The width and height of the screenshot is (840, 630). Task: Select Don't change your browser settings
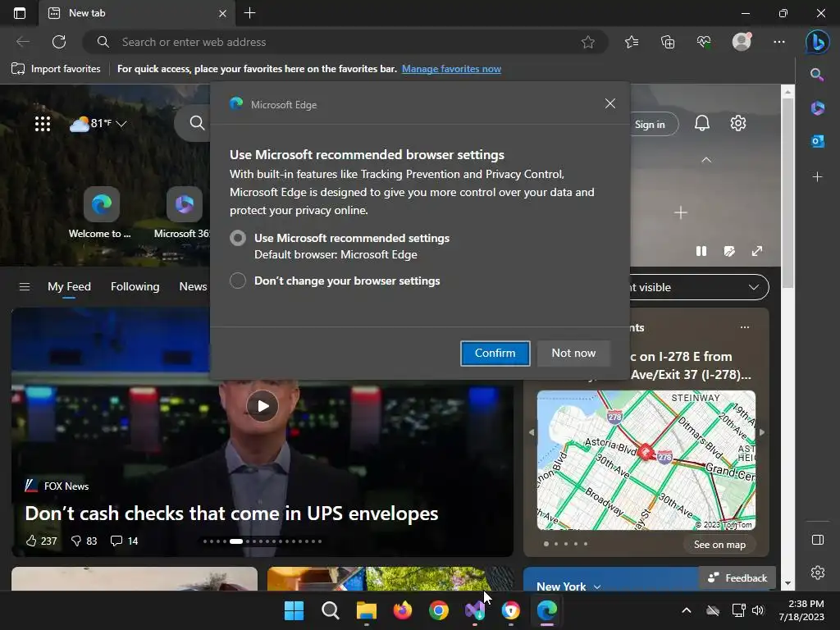pyautogui.click(x=238, y=281)
